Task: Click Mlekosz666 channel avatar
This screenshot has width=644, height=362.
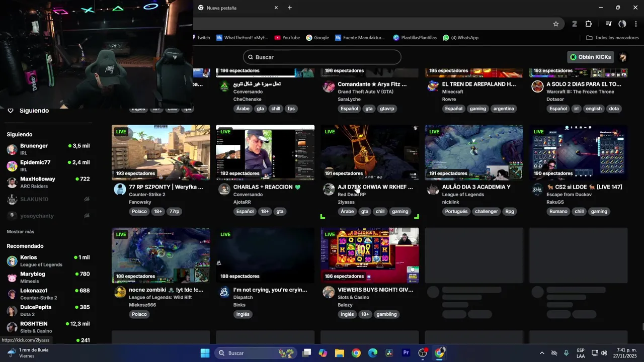Action: [120, 292]
